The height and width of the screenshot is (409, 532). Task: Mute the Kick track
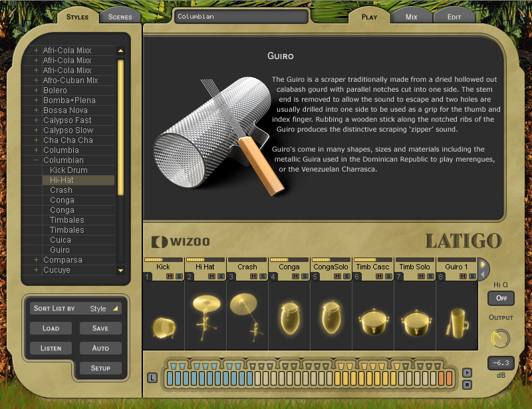click(x=170, y=276)
